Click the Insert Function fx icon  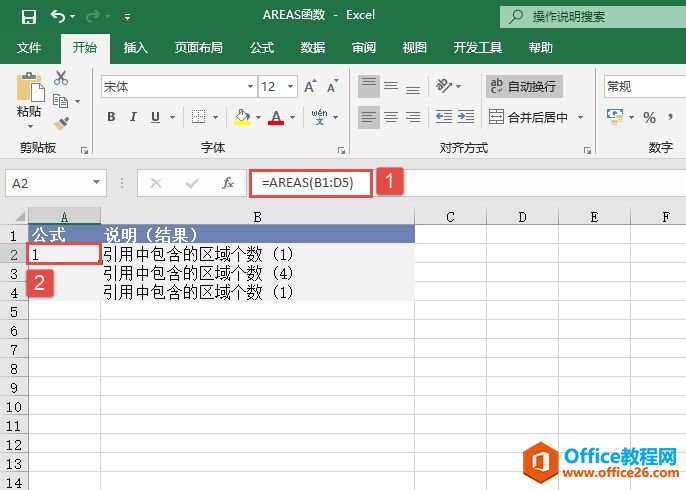pos(228,183)
